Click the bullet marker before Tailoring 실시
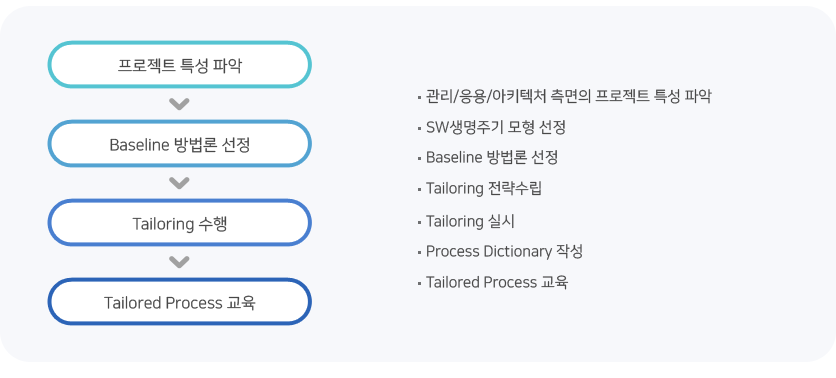 coord(420,223)
